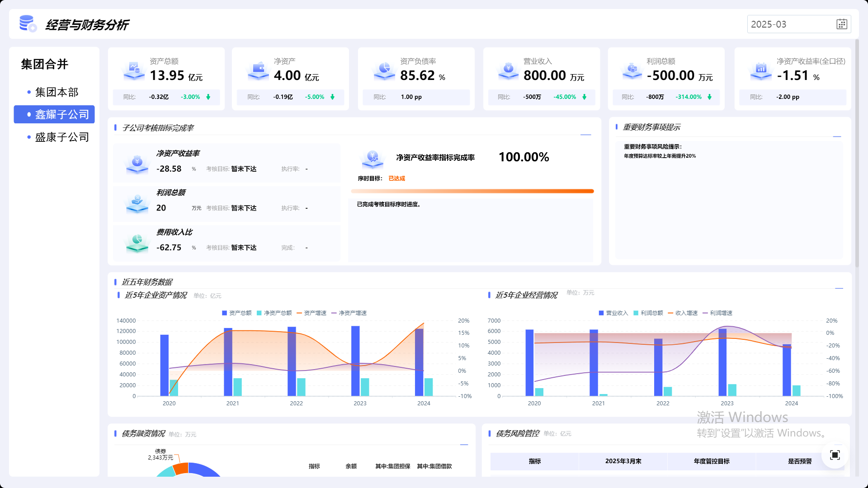Click the database logo icon in header
The height and width of the screenshot is (488, 868).
click(28, 24)
